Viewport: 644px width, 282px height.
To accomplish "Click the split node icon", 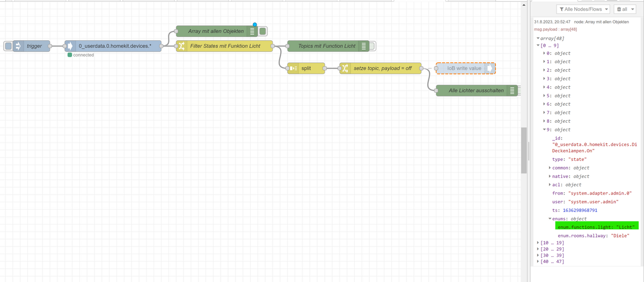I will pyautogui.click(x=292, y=68).
